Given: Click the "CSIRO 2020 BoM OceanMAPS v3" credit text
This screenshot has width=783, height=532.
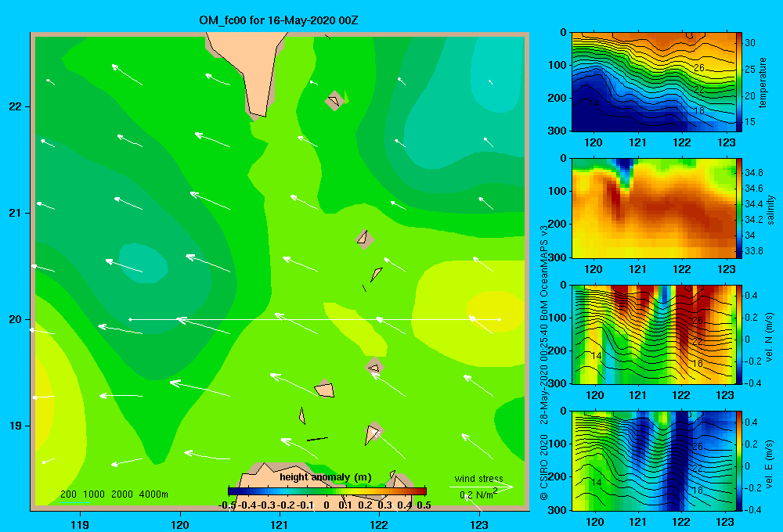Looking at the screenshot, I should click(x=544, y=363).
